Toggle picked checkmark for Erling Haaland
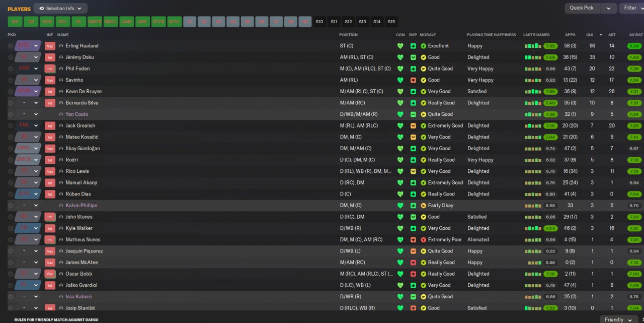 click(11, 46)
